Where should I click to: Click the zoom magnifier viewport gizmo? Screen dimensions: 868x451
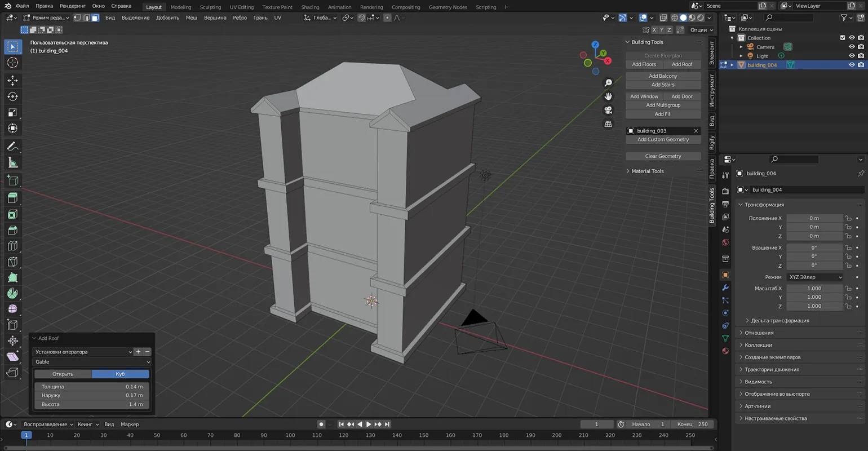click(608, 83)
